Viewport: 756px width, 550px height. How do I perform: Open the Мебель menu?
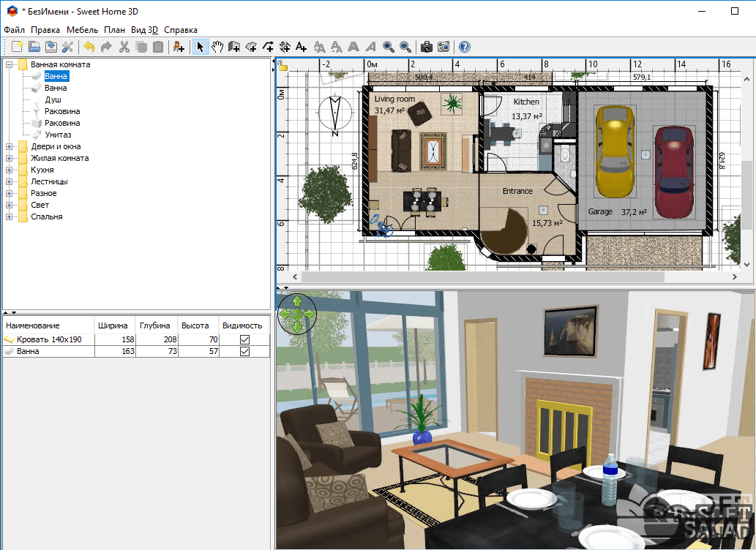81,30
